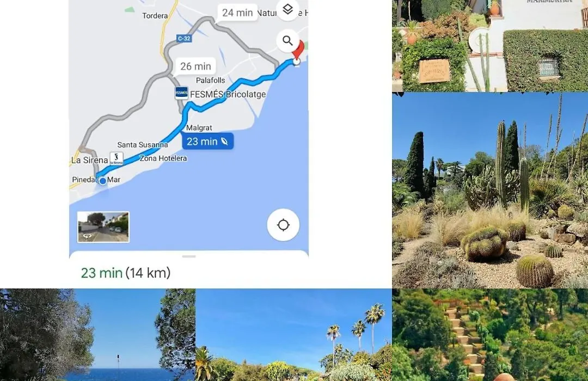The width and height of the screenshot is (588, 381).
Task: Choose the 24 min alternate route
Action: pos(237,13)
